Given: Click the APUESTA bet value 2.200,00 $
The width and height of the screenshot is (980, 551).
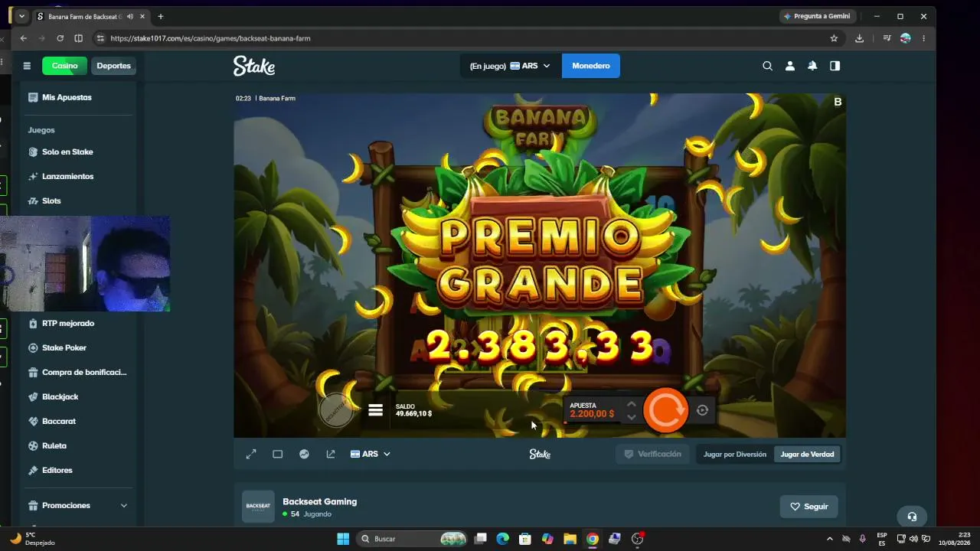Looking at the screenshot, I should pyautogui.click(x=592, y=414).
